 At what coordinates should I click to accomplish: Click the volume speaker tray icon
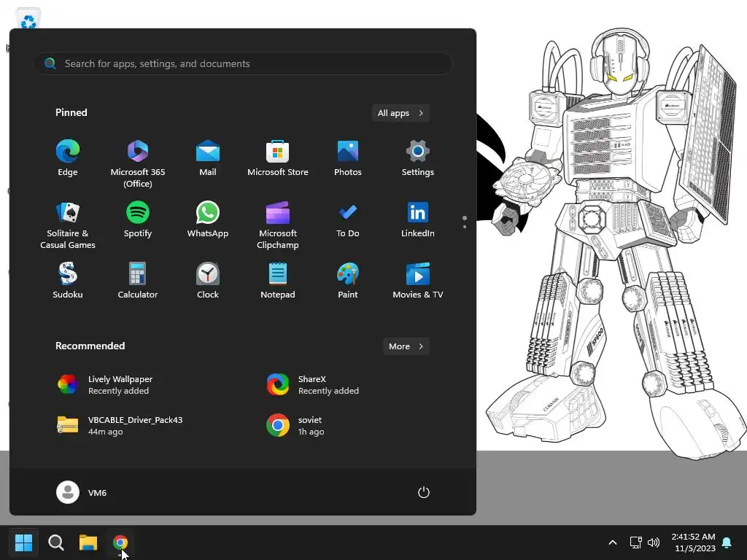[654, 542]
